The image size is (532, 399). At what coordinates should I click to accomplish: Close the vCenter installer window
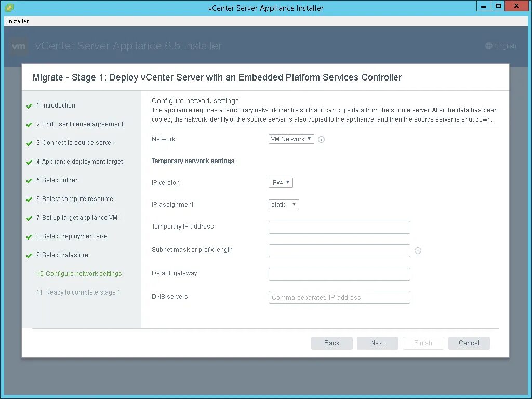click(516, 6)
